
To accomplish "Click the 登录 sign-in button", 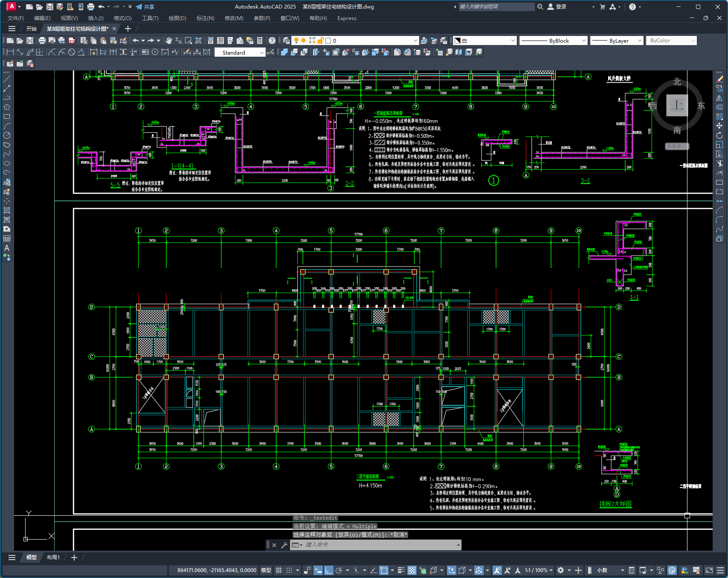I will coord(557,7).
